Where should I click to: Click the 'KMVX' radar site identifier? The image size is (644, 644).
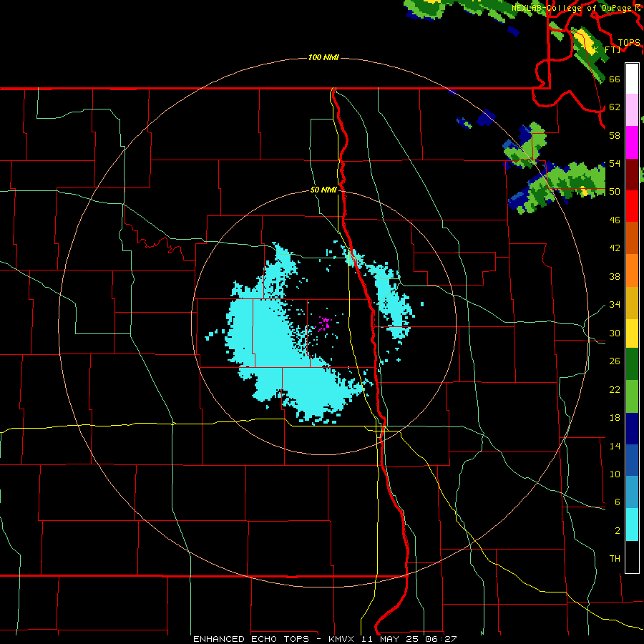(x=343, y=639)
